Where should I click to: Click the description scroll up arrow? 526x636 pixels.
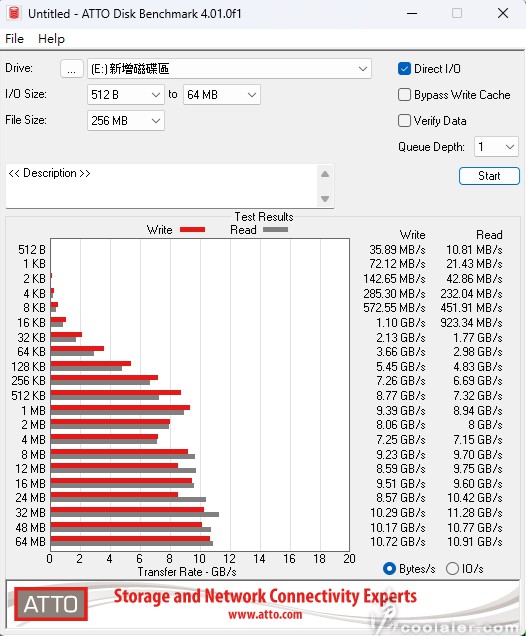[x=325, y=174]
